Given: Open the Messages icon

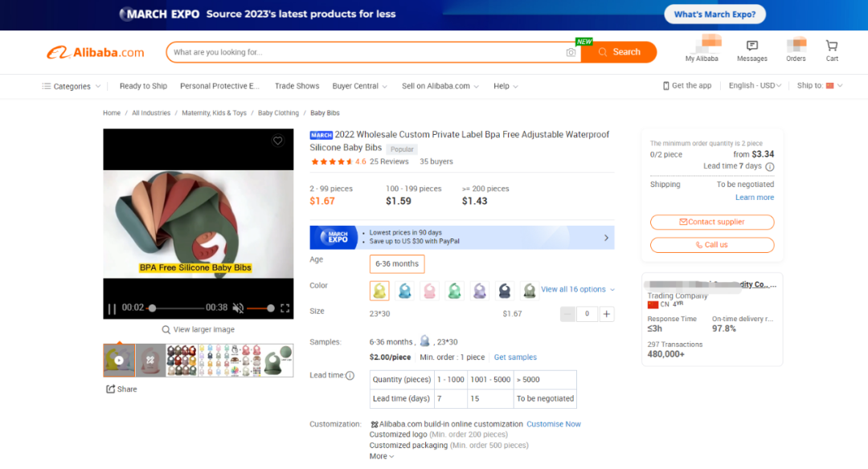Looking at the screenshot, I should point(751,45).
